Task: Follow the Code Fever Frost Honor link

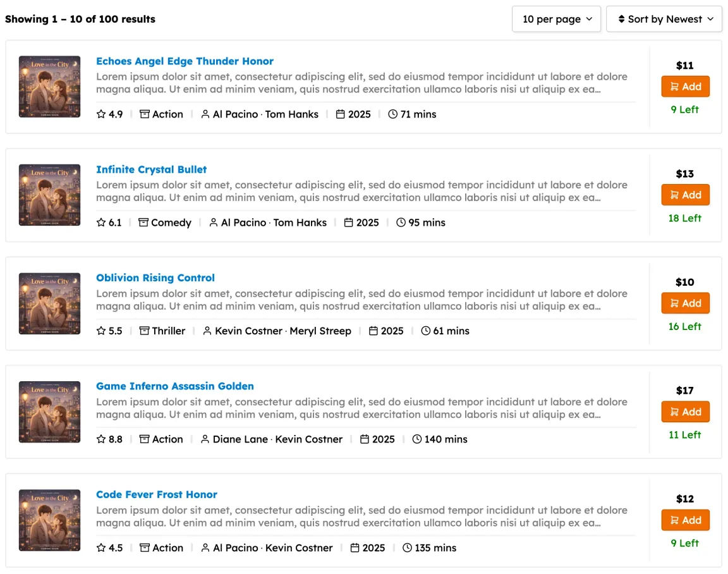Action: (156, 494)
